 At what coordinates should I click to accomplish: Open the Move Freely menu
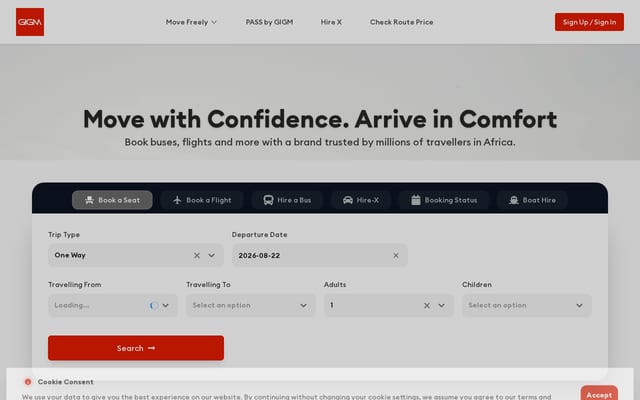pos(191,22)
